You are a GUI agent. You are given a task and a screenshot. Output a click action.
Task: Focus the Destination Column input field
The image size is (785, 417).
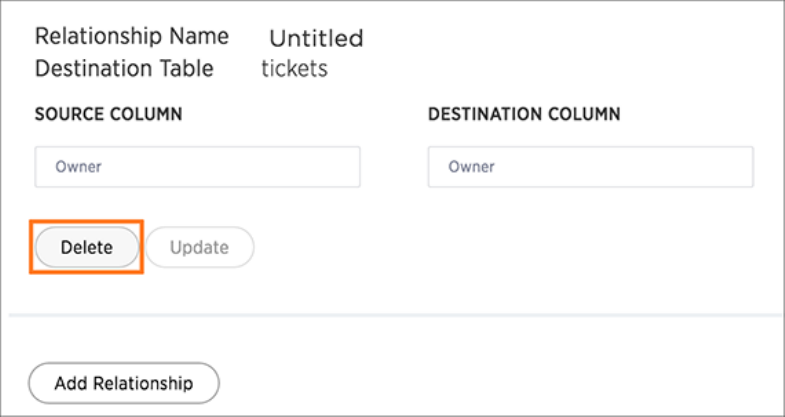(x=590, y=167)
